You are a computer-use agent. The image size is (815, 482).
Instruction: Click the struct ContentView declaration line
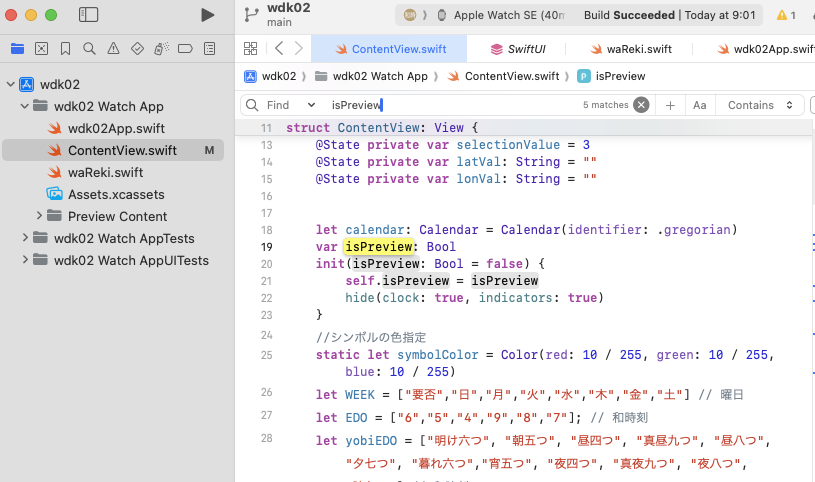click(382, 127)
